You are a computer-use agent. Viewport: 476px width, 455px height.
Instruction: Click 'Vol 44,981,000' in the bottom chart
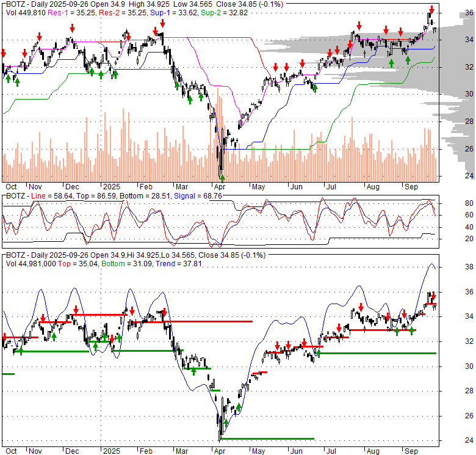point(31,264)
